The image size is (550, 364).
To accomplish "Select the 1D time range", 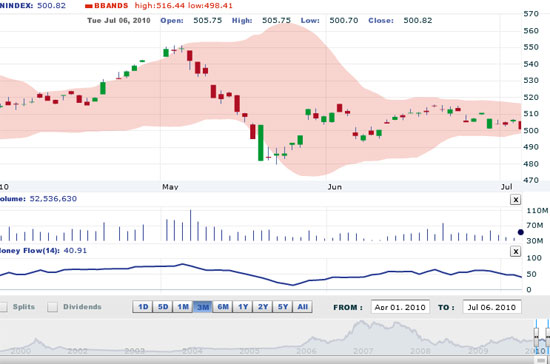I will pyautogui.click(x=143, y=307).
